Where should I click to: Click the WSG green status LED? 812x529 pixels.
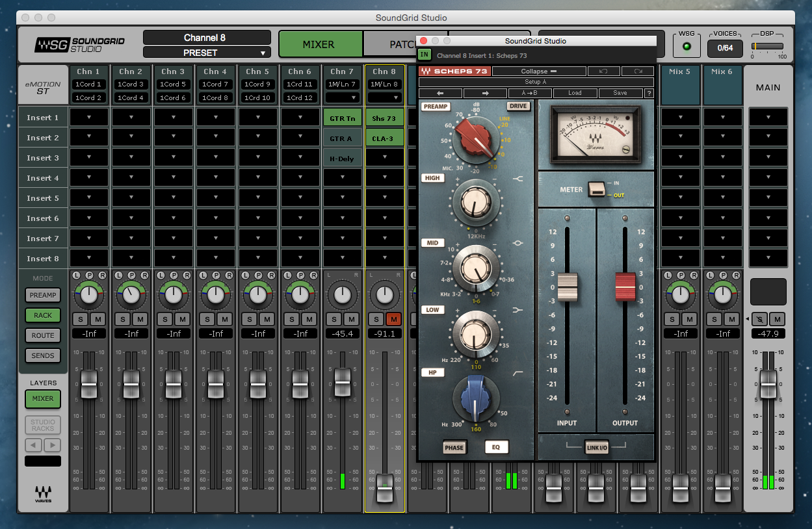pyautogui.click(x=686, y=47)
